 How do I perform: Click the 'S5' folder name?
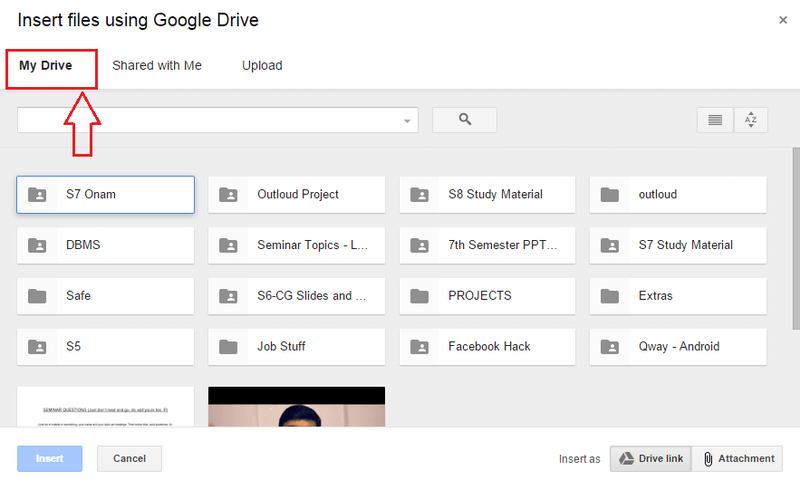pos(73,347)
